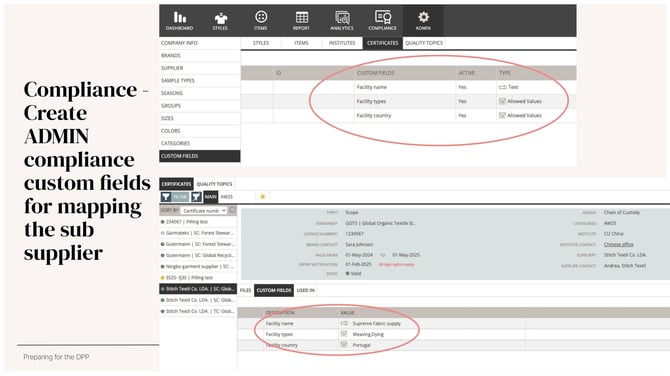Click the small icon right of Sort By dropdown

click(232, 210)
